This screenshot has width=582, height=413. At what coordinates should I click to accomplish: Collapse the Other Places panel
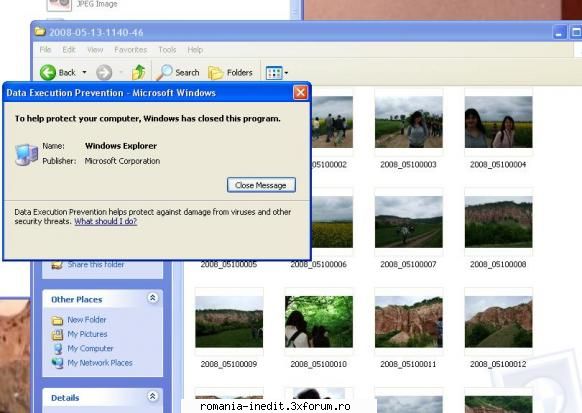click(x=153, y=298)
